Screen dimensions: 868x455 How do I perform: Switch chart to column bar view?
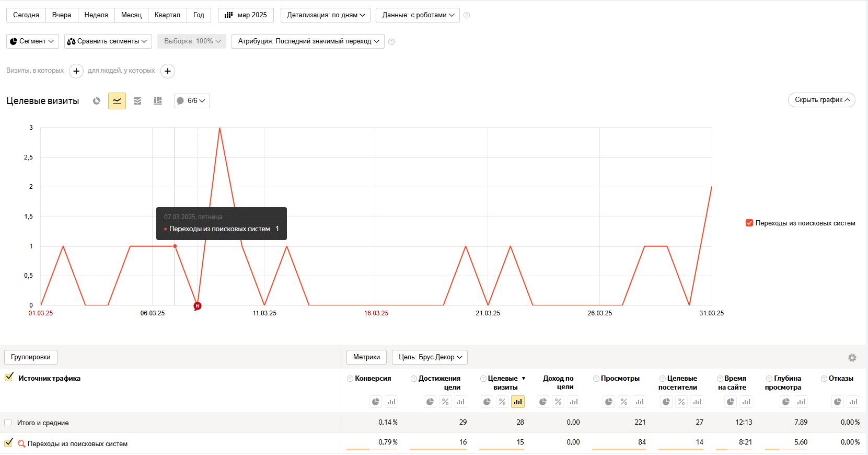point(158,101)
